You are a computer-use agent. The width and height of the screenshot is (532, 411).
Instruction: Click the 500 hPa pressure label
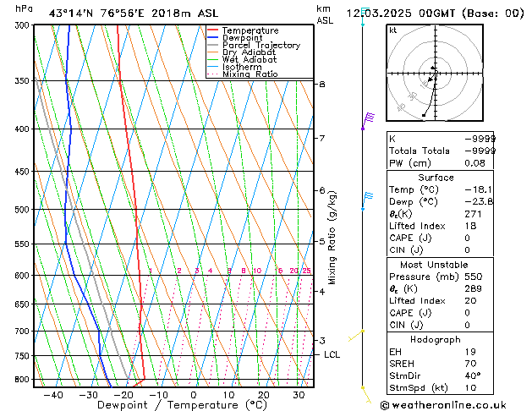[x=24, y=210]
